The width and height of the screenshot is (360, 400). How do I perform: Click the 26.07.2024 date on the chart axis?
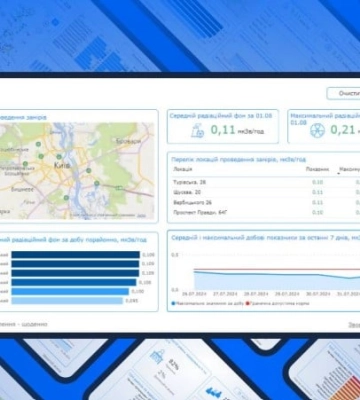(x=194, y=294)
